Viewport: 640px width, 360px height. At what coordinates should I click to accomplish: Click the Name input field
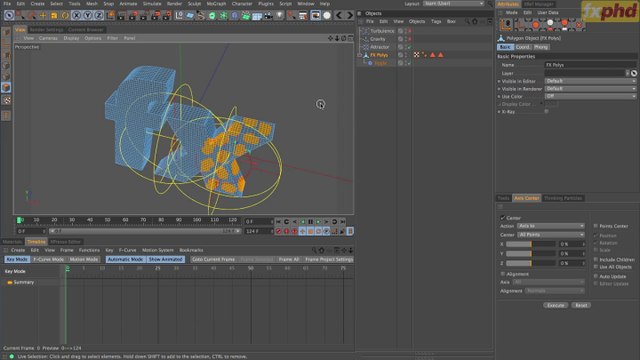coord(590,65)
